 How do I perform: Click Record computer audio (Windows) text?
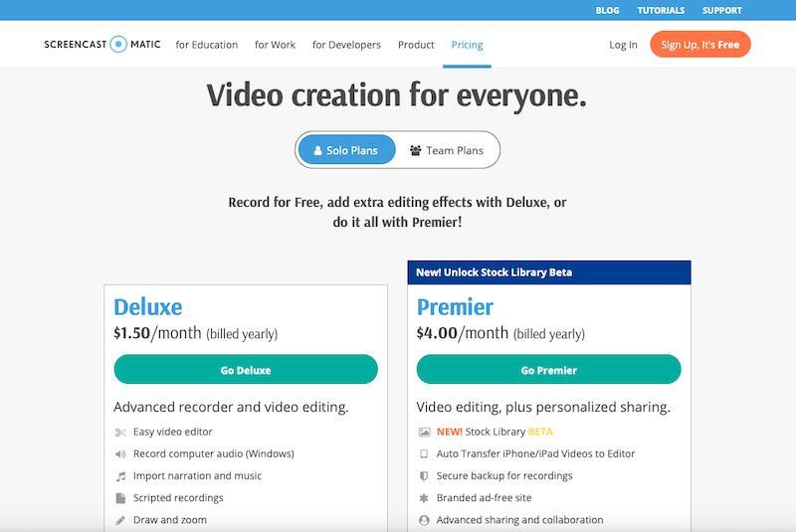point(214,453)
